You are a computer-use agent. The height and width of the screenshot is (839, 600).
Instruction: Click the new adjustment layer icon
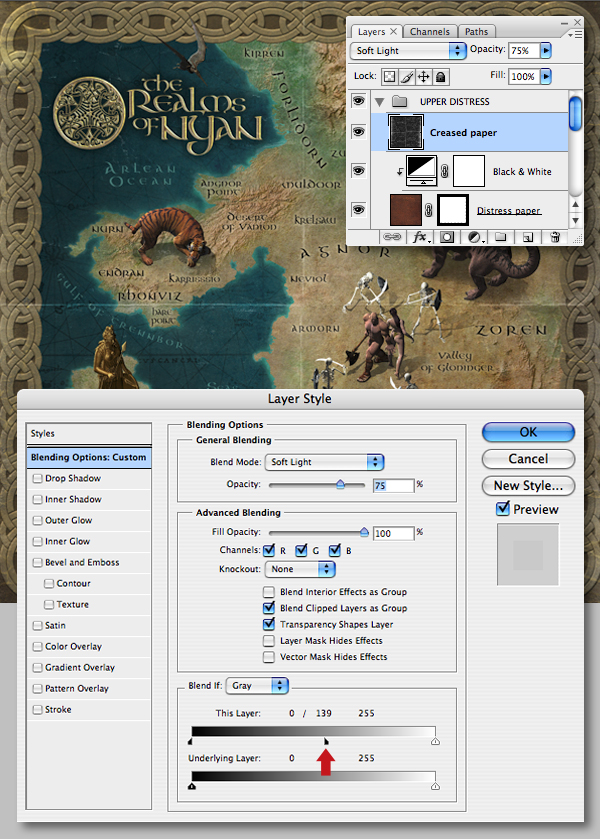tap(474, 237)
